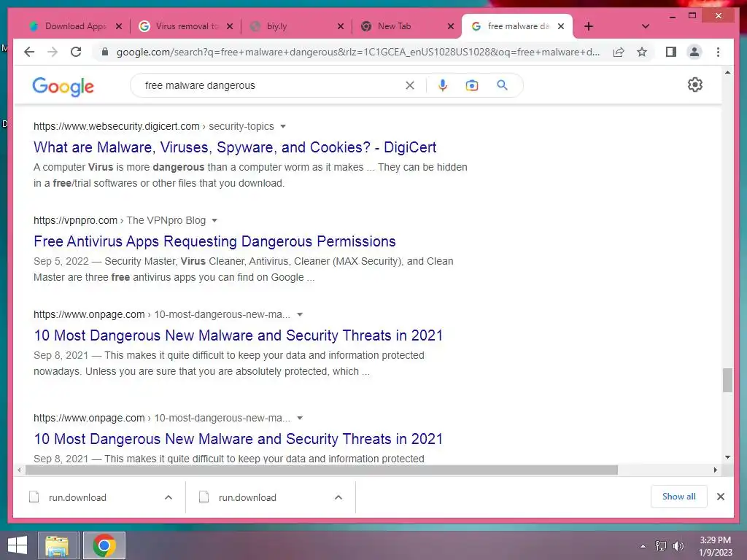Close the Virus removal tab

tap(230, 26)
